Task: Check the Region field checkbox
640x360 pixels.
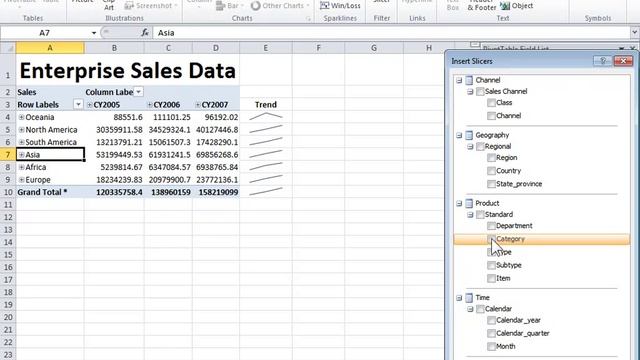Action: click(x=491, y=158)
